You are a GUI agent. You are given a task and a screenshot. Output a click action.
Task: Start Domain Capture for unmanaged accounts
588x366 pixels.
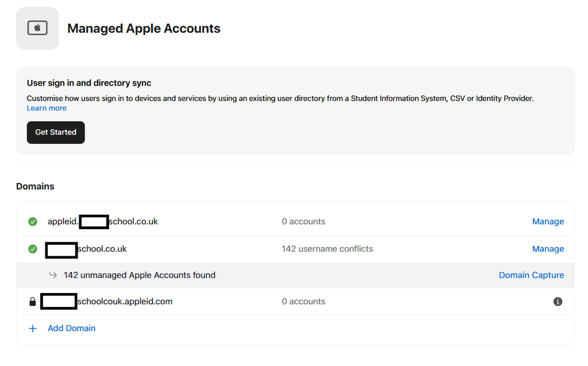[x=531, y=275]
